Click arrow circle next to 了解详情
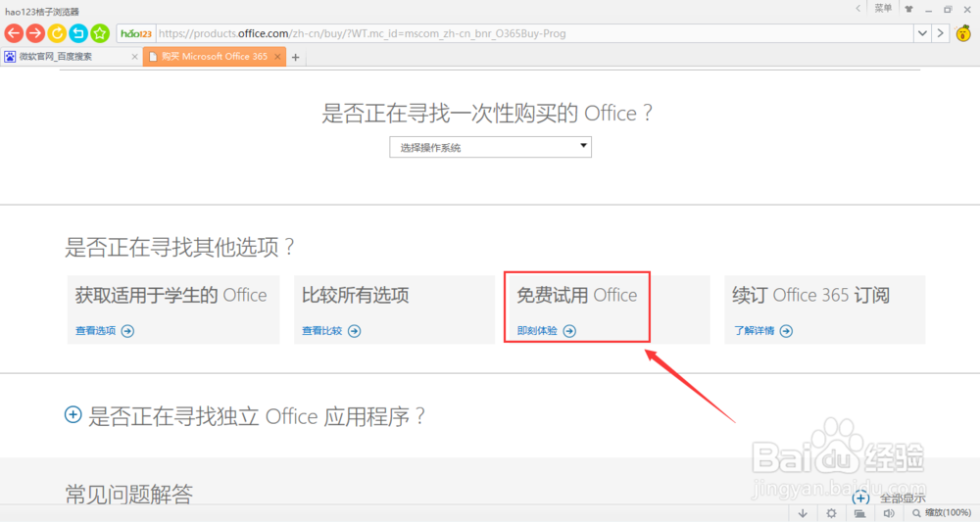The height and width of the screenshot is (522, 980). pyautogui.click(x=786, y=331)
